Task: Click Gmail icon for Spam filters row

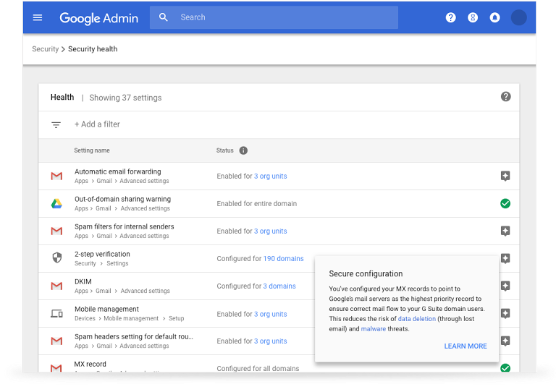Action: click(56, 231)
